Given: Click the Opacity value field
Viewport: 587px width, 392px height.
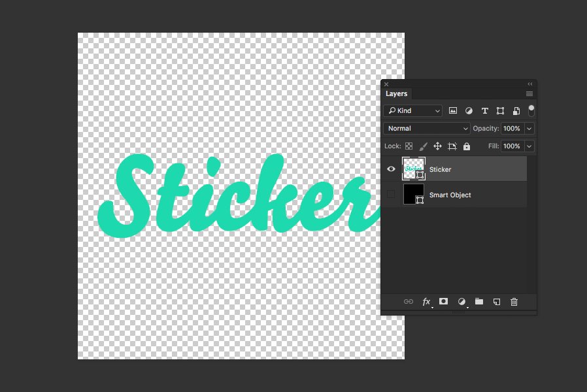Looking at the screenshot, I should (512, 128).
